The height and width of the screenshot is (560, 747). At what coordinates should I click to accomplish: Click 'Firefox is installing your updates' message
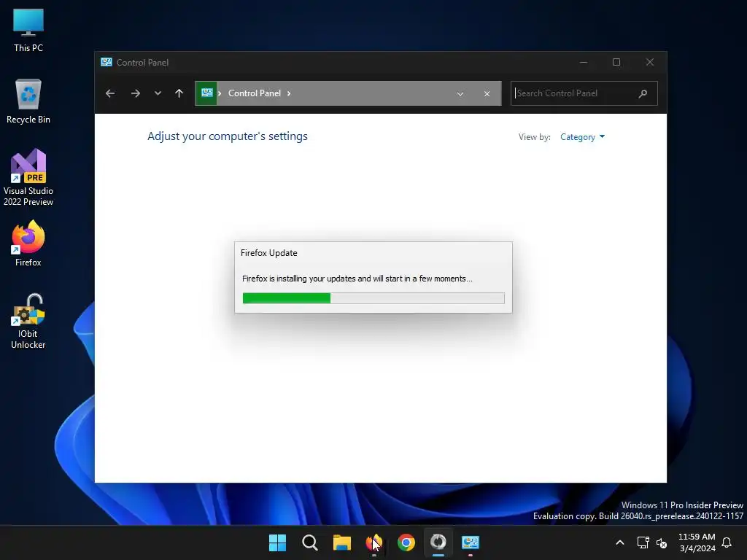point(357,279)
